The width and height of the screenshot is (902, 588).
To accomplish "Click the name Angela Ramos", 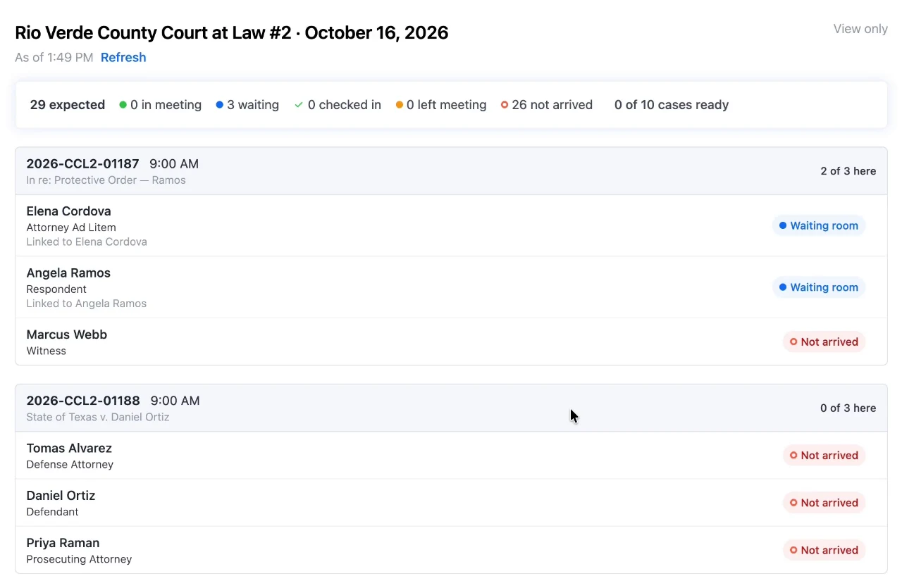I will 68,273.
